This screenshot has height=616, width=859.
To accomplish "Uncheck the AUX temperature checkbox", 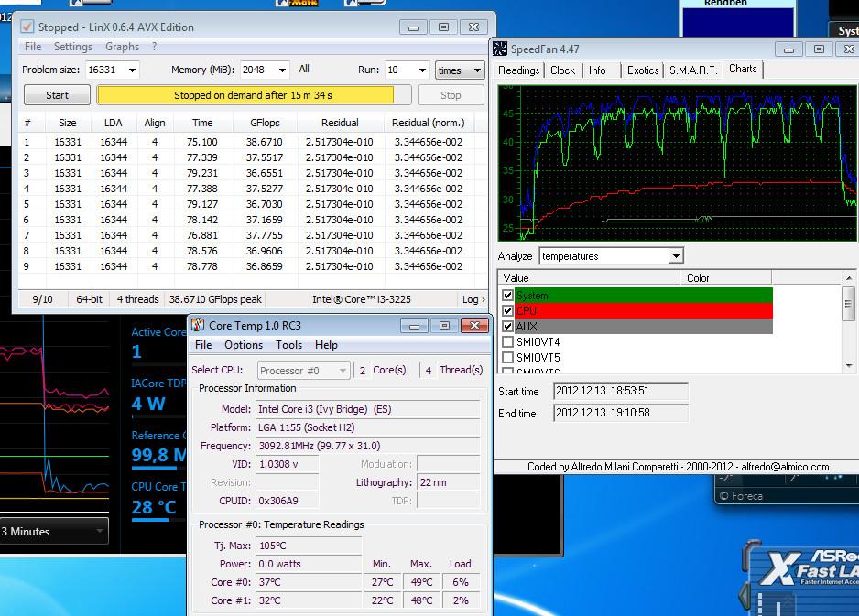I will tap(508, 327).
